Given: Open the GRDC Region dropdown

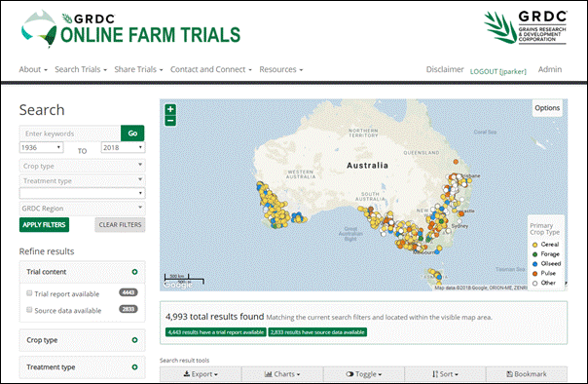Looking at the screenshot, I should pos(82,209).
